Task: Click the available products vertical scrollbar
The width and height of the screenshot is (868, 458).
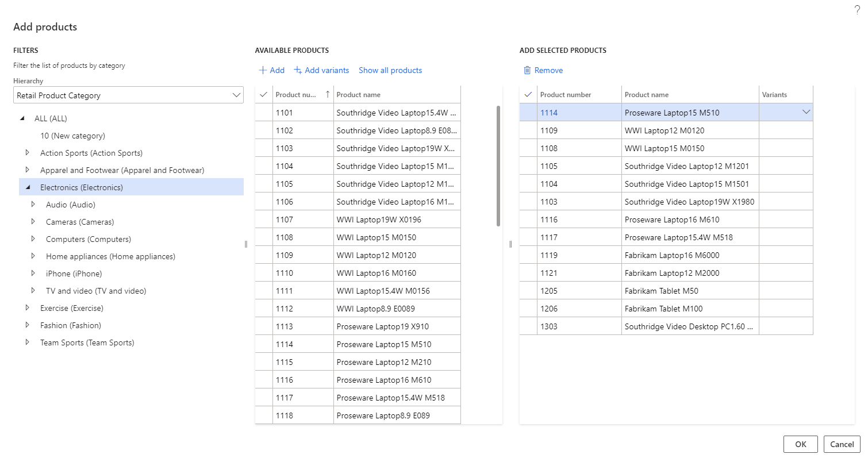Action: [x=498, y=166]
